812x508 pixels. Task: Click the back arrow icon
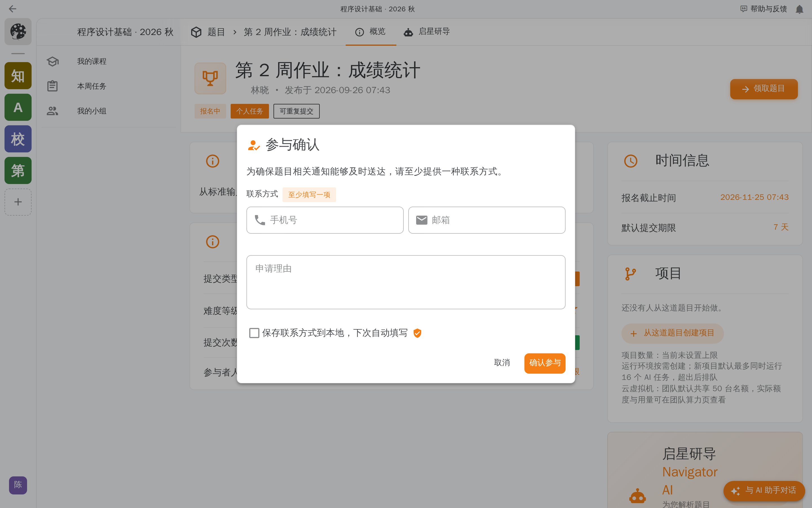pos(12,9)
